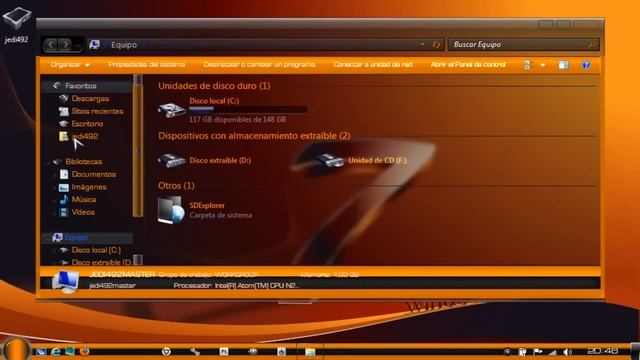Click the Otros (1) group header
Viewport: 640px width, 360px height.
coord(176,186)
